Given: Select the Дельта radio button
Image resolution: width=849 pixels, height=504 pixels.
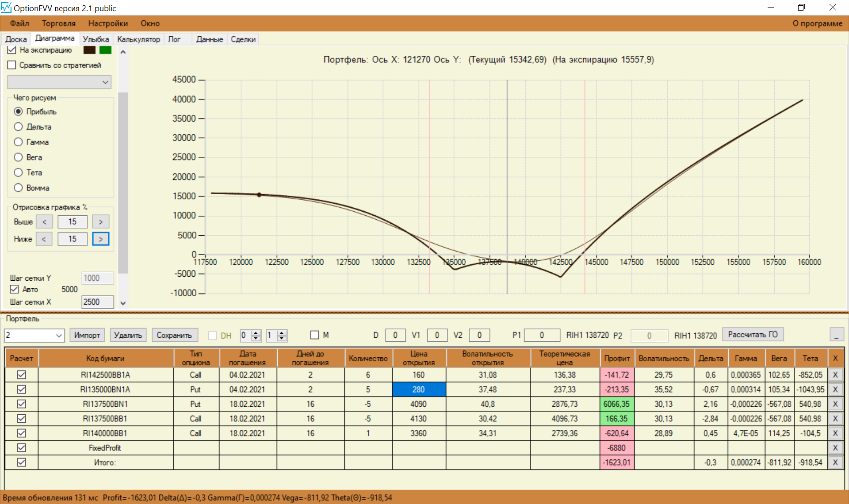Looking at the screenshot, I should (18, 127).
